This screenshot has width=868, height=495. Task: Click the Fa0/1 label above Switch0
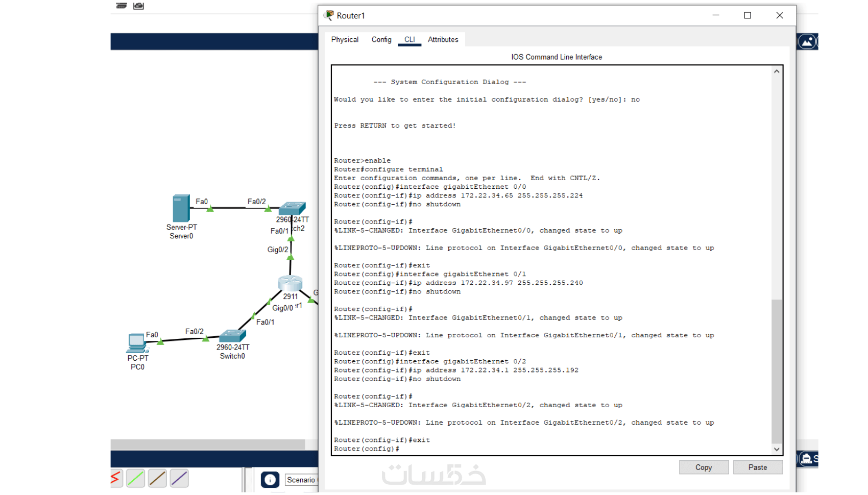click(x=266, y=323)
